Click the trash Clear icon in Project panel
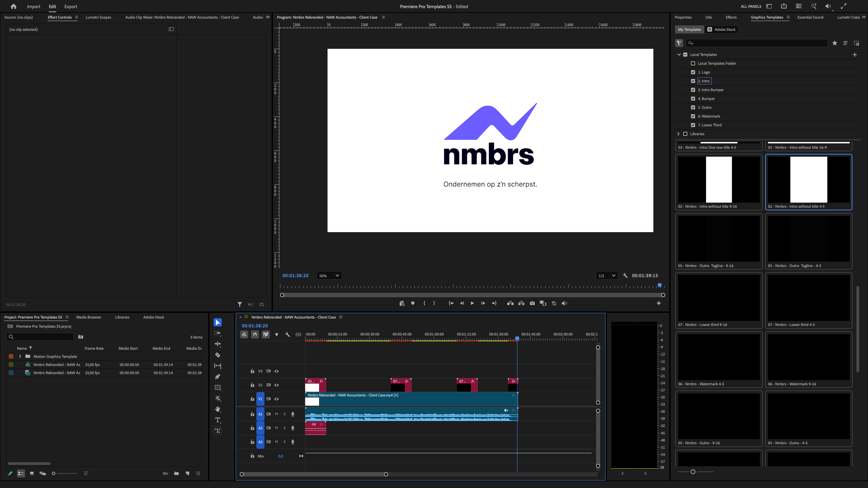Viewport: 868px width, 488px height. pyautogui.click(x=198, y=473)
